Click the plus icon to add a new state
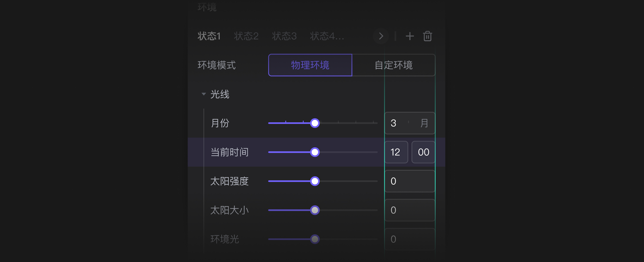This screenshot has height=262, width=644. click(x=410, y=36)
